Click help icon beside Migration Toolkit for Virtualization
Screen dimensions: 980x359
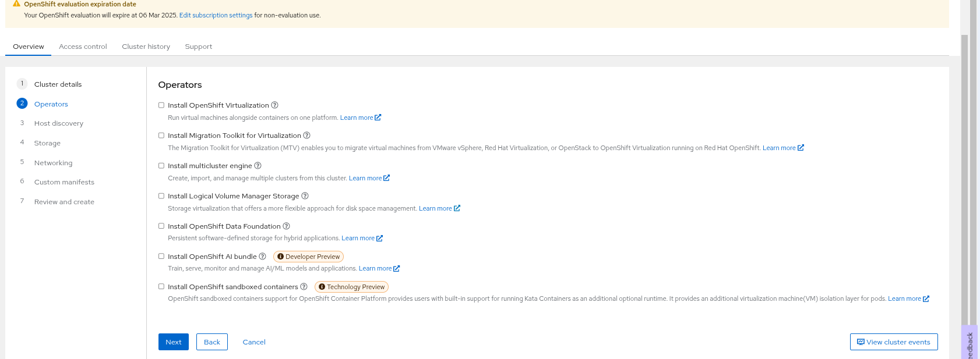[x=306, y=136]
